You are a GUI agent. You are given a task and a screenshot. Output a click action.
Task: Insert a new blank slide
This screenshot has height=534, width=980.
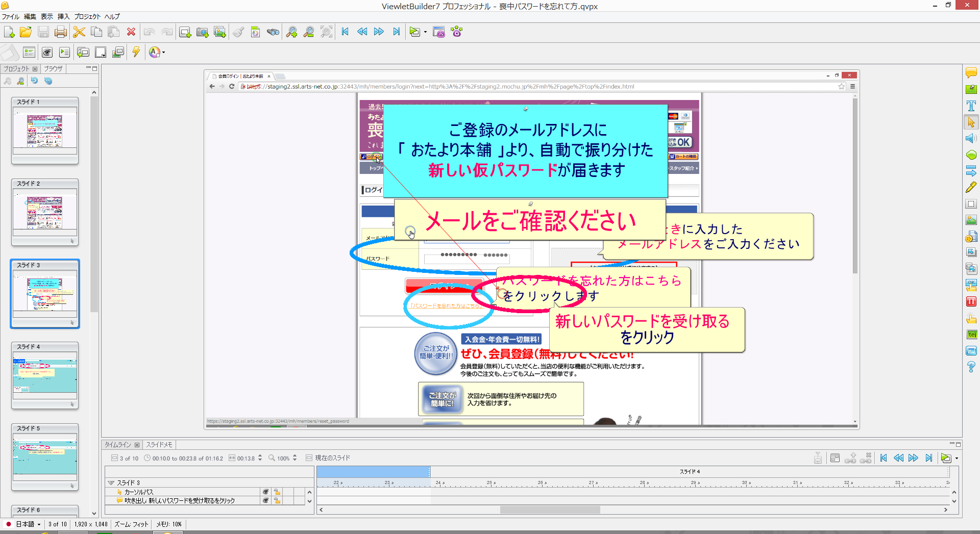(185, 32)
